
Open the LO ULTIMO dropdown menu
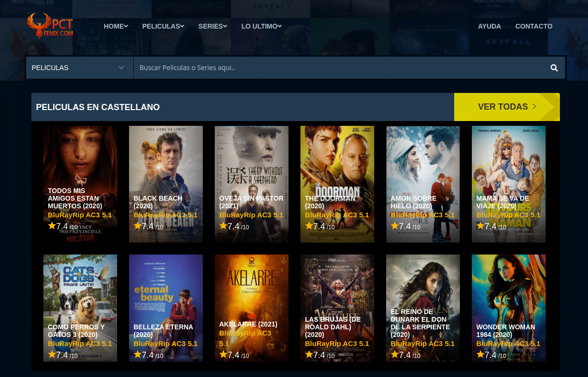261,26
